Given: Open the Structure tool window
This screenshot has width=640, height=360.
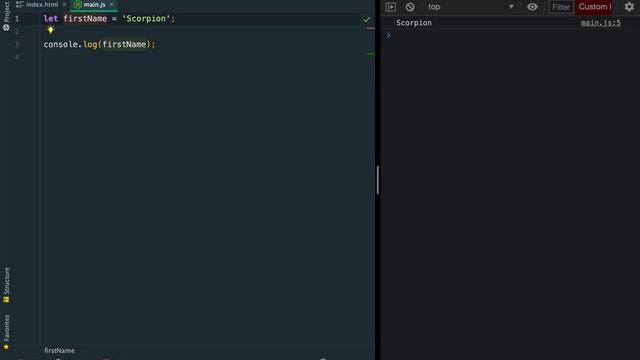Looking at the screenshot, I should pos(6,285).
